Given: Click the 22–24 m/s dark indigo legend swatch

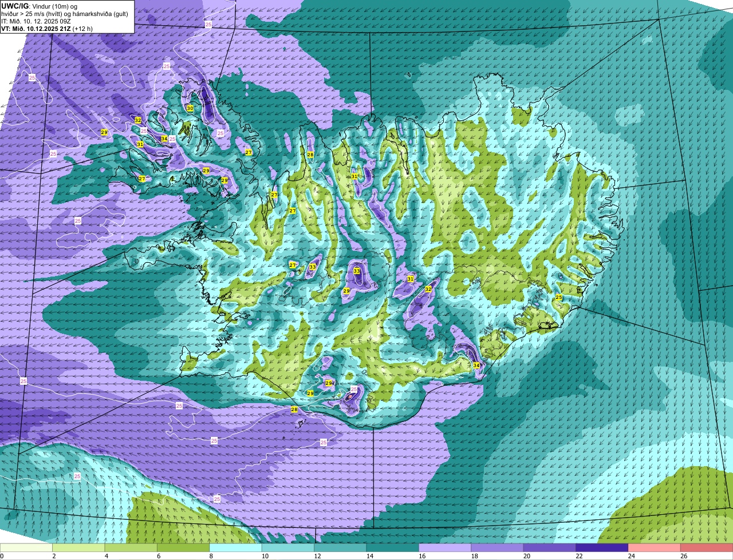Looking at the screenshot, I should pos(602,548).
